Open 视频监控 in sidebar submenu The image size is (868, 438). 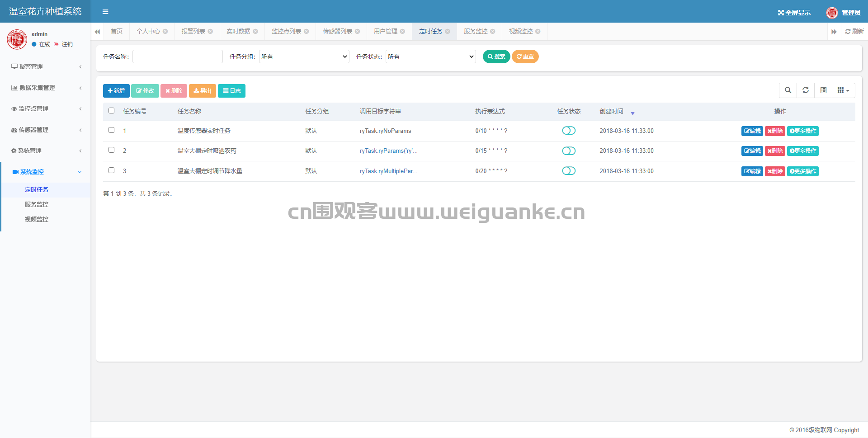37,219
